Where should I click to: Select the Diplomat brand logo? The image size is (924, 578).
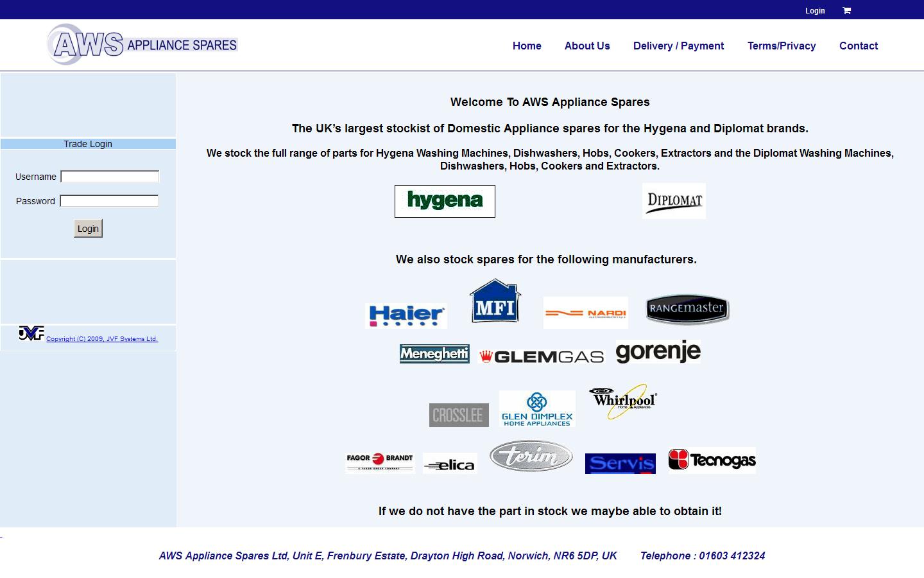(674, 200)
